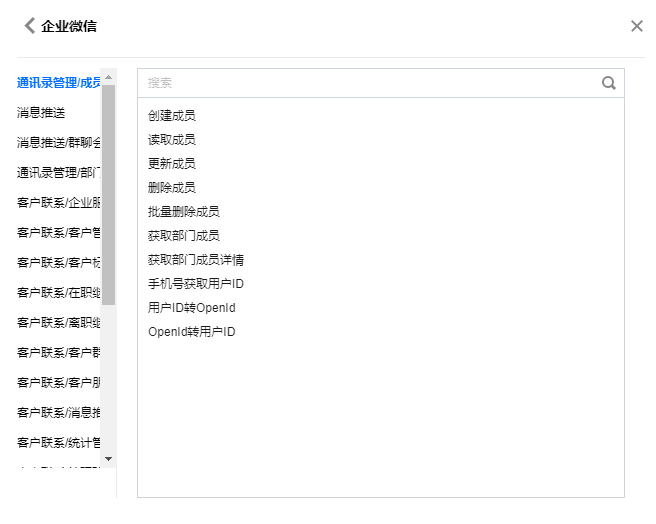Click the category list scroll-up arrow
656x524 pixels.
coord(109,77)
